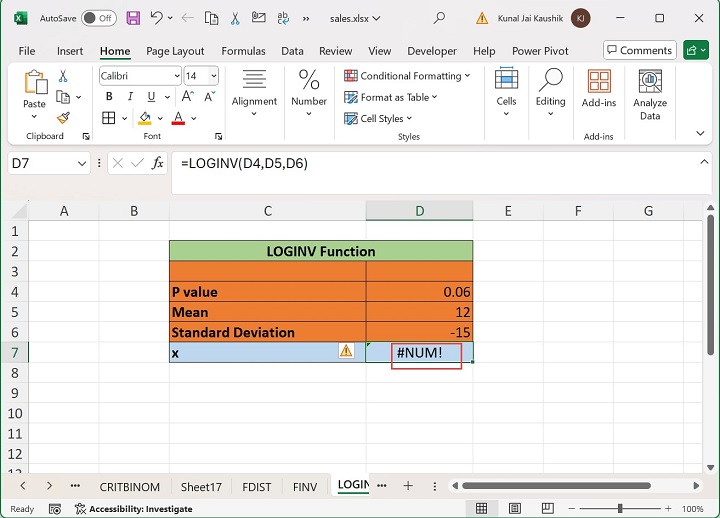The width and height of the screenshot is (720, 518).
Task: Open Font dialog launcher
Action: tap(219, 136)
